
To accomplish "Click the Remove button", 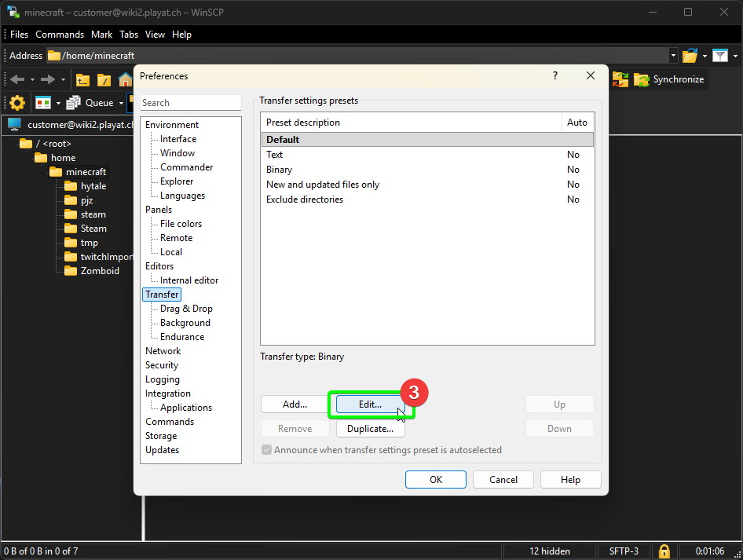I will [295, 428].
